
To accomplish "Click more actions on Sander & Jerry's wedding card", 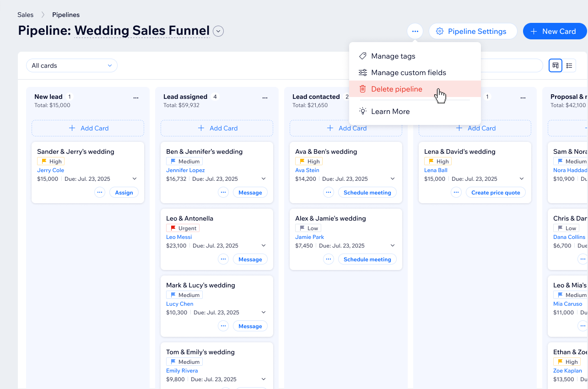I will [x=100, y=193].
